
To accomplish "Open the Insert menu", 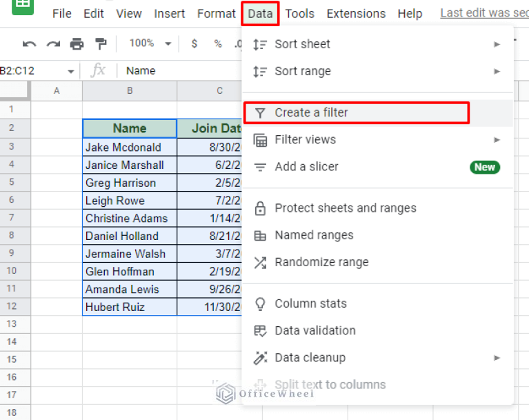I will tap(170, 14).
